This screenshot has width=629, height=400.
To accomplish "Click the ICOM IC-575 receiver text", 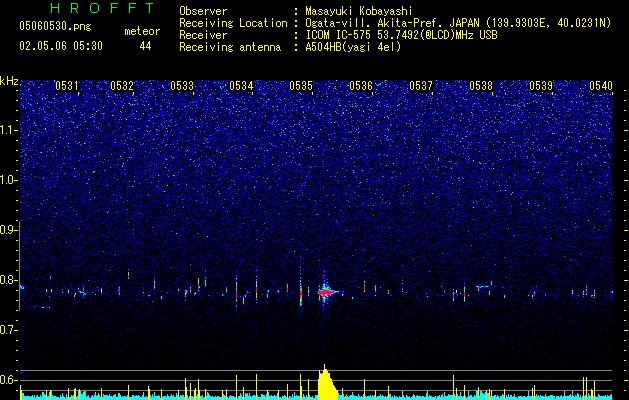I will 401,35.
